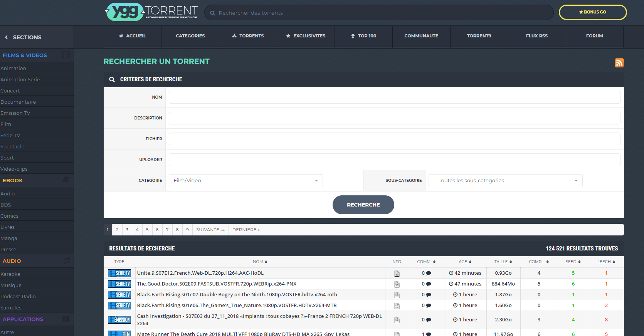Select Animation in sidebar

13,68
